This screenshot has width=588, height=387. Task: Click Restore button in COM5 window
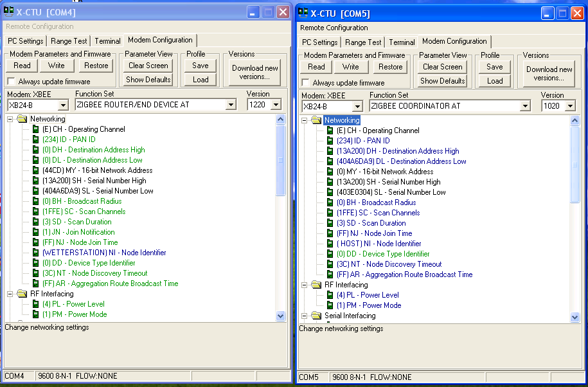(x=391, y=67)
